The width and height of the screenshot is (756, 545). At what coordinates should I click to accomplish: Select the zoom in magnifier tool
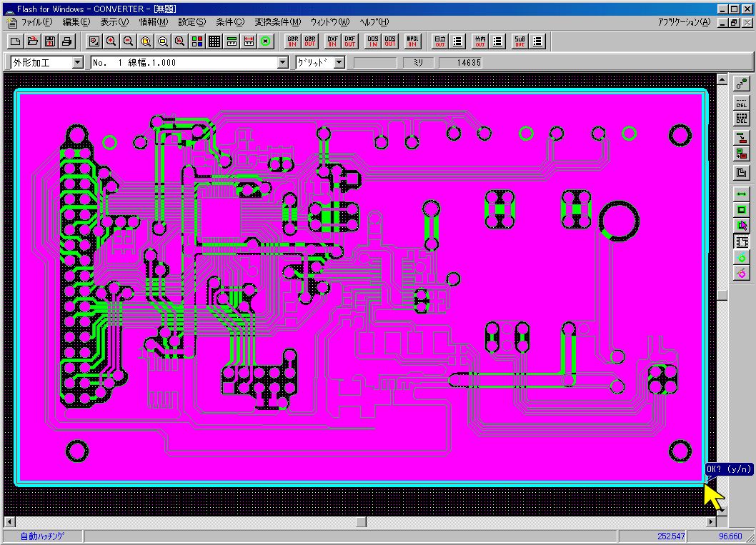click(111, 41)
